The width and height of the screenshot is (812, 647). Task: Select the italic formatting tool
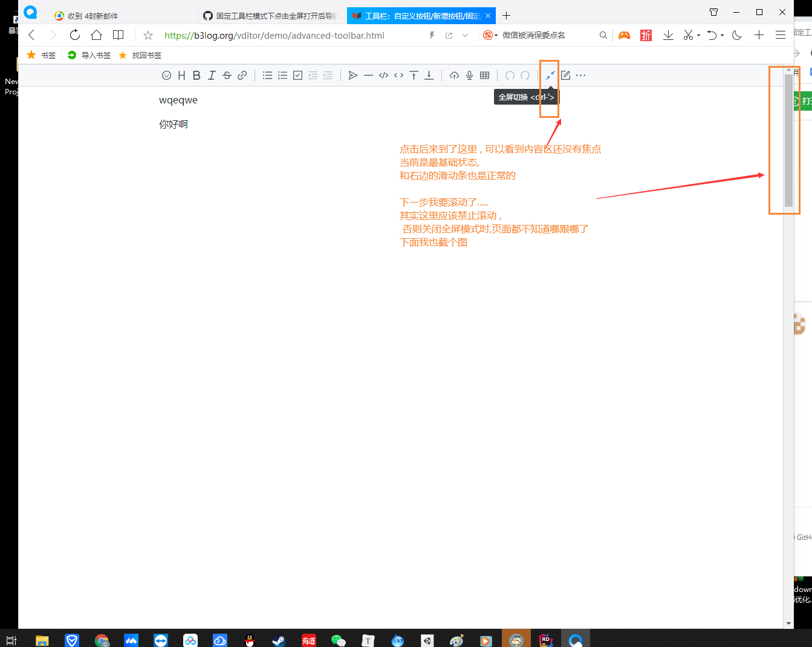coord(212,75)
